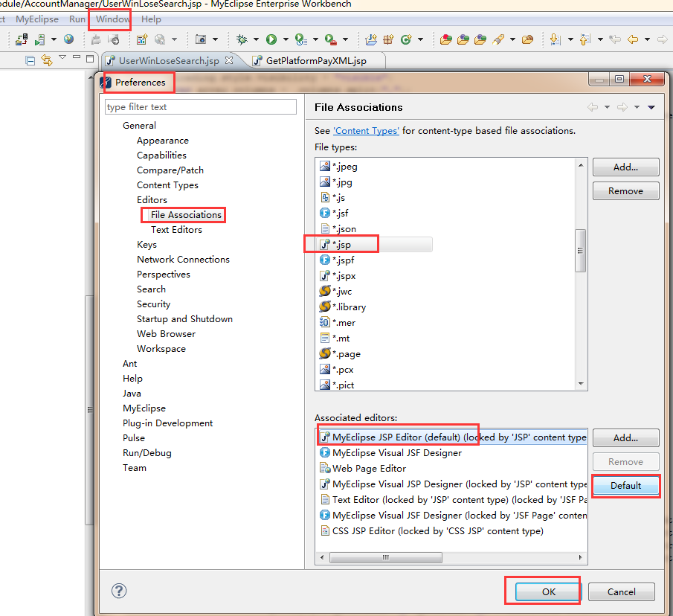The width and height of the screenshot is (673, 616).
Task: Click Add... next to Associated editors
Action: coord(626,438)
